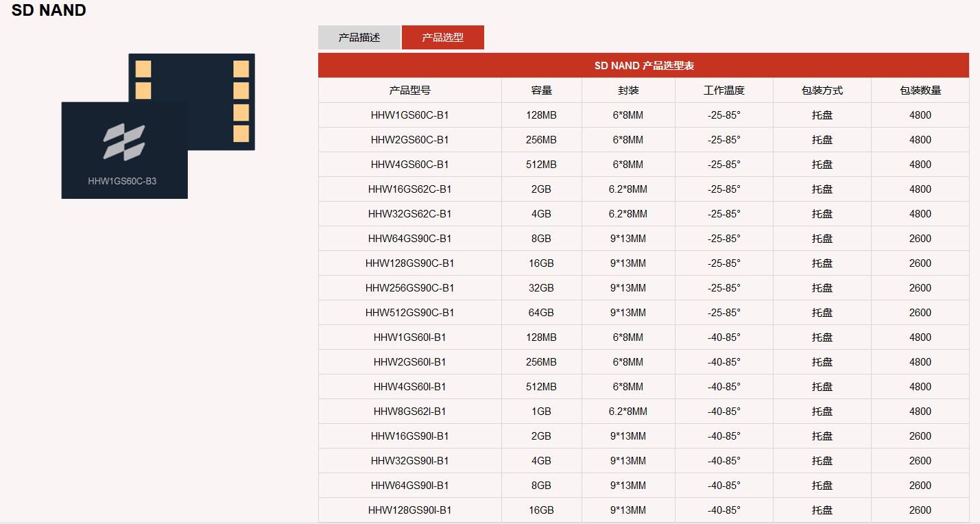Select model HHW128GS90I-B1

(410, 510)
